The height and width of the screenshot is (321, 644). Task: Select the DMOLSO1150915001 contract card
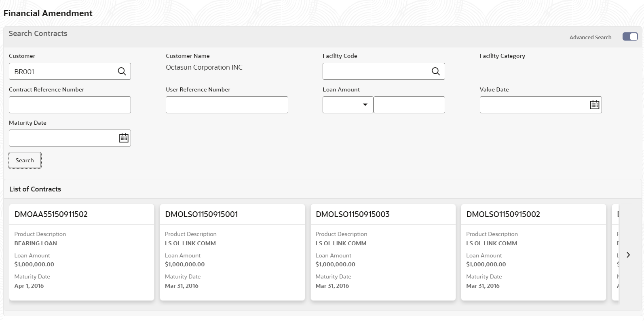(232, 252)
